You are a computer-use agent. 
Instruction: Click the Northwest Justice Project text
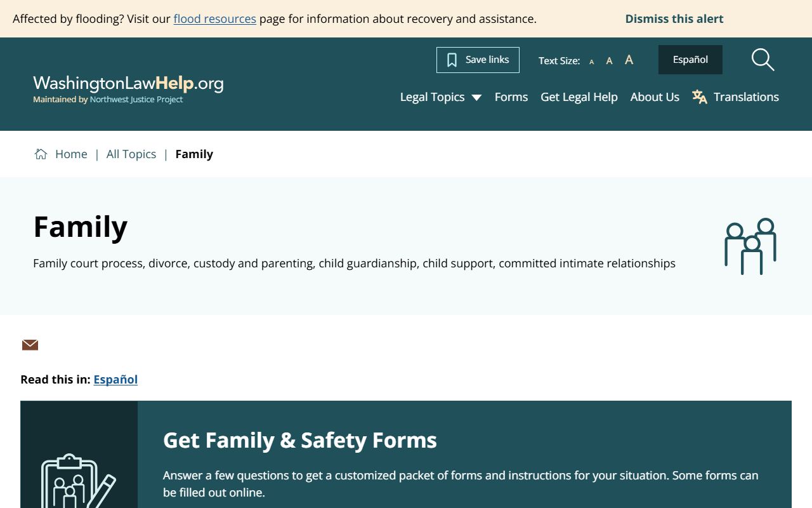(136, 100)
